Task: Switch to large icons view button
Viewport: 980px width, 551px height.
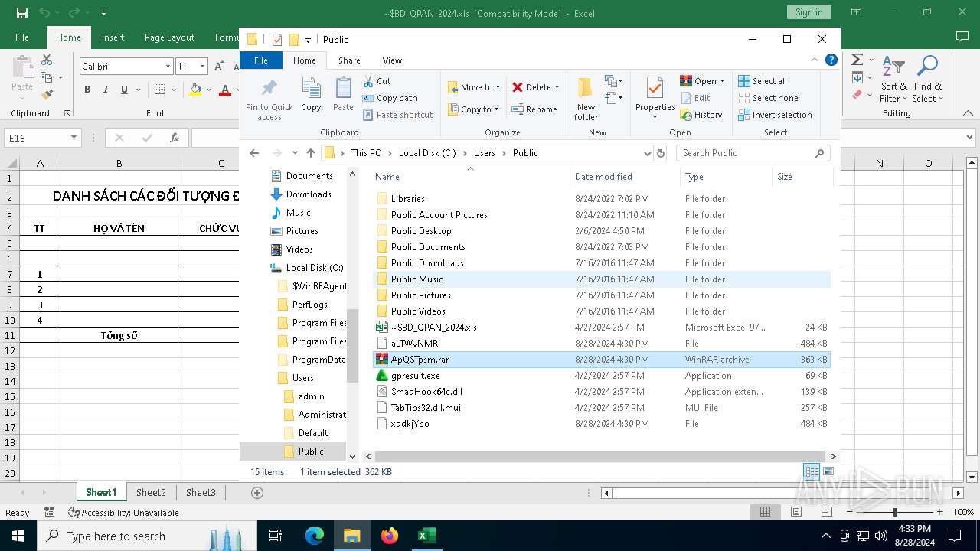Action: (828, 471)
